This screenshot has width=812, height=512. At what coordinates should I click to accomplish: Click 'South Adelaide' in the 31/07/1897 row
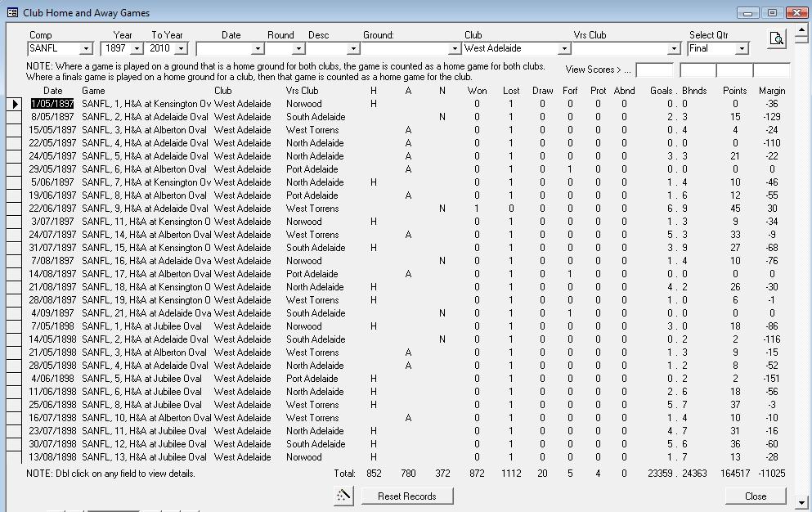click(316, 248)
